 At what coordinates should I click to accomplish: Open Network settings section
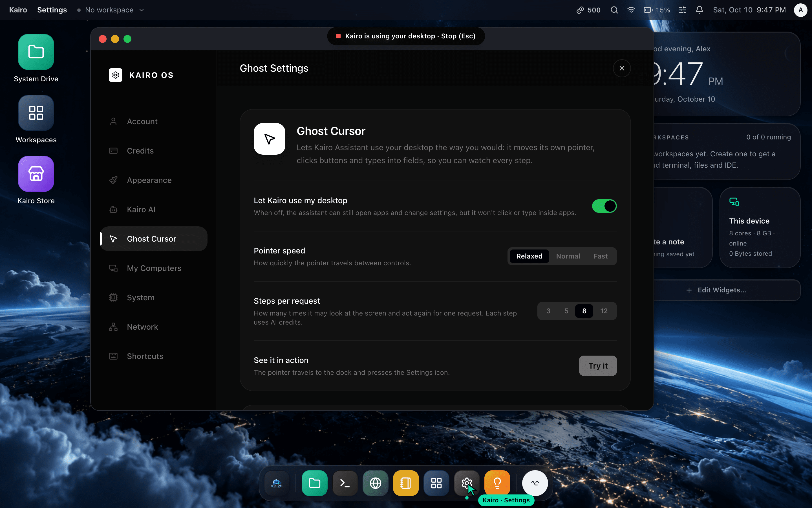coord(154,327)
